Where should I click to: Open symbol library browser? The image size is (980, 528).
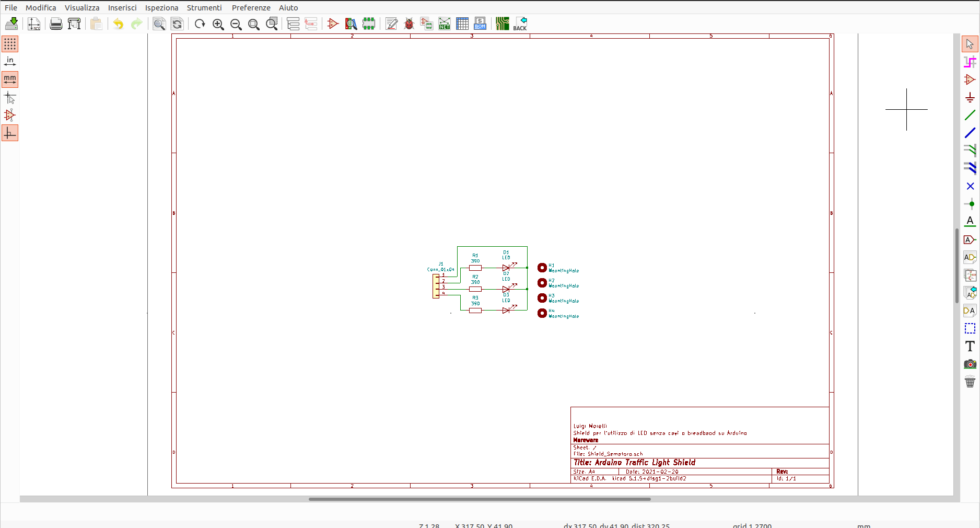(351, 24)
